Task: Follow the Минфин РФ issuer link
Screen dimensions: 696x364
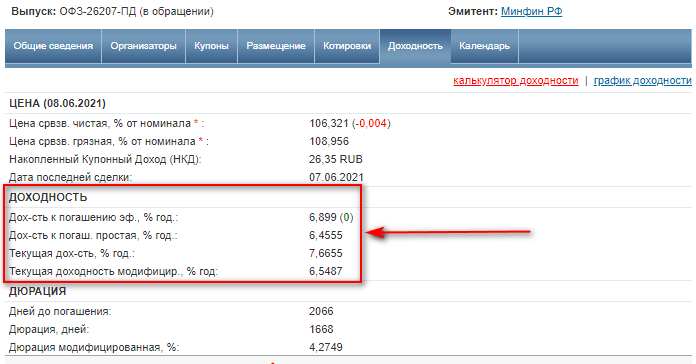Action: (x=531, y=12)
